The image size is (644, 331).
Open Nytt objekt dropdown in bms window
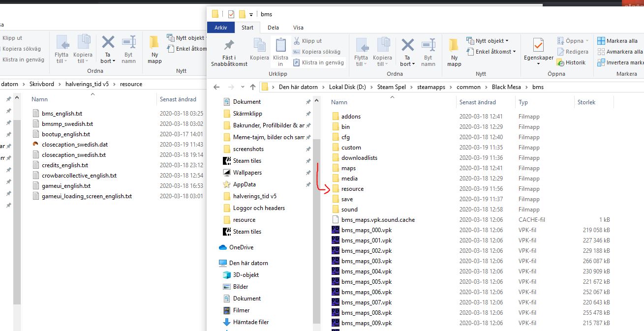point(507,41)
